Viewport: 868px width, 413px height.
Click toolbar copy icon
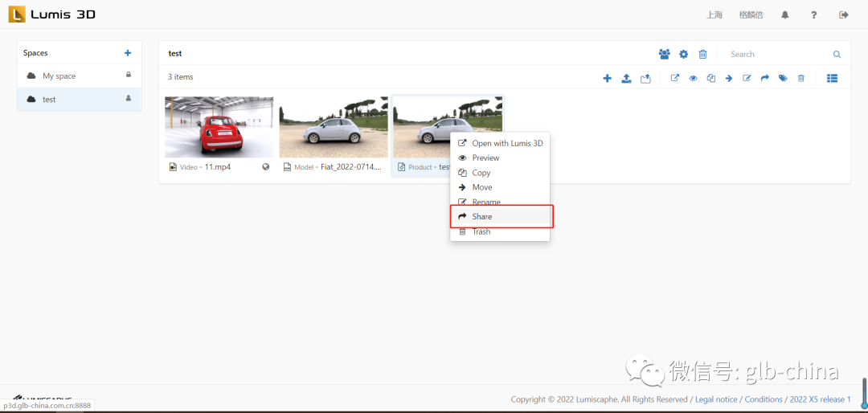click(x=710, y=79)
